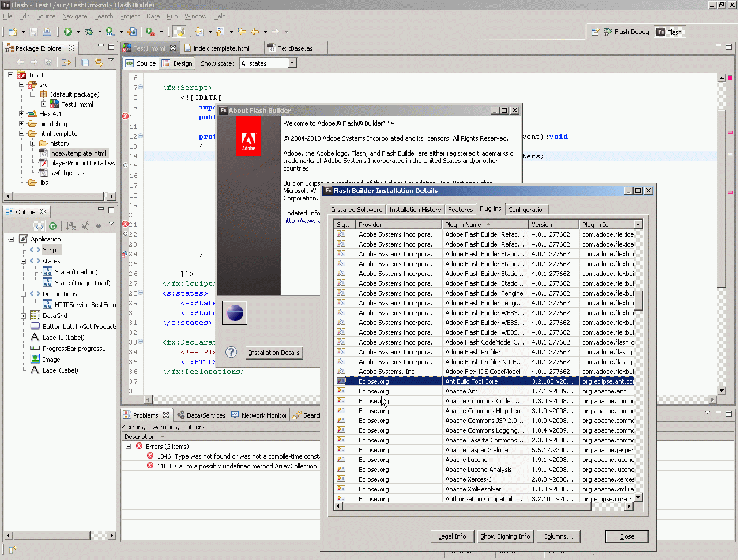Viewport: 738px width, 560px height.
Task: Click the Print toolbar icon
Action: 47,32
